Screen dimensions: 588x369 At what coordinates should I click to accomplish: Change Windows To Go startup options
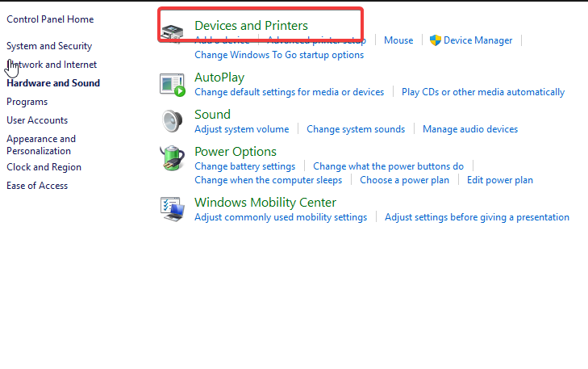[279, 55]
